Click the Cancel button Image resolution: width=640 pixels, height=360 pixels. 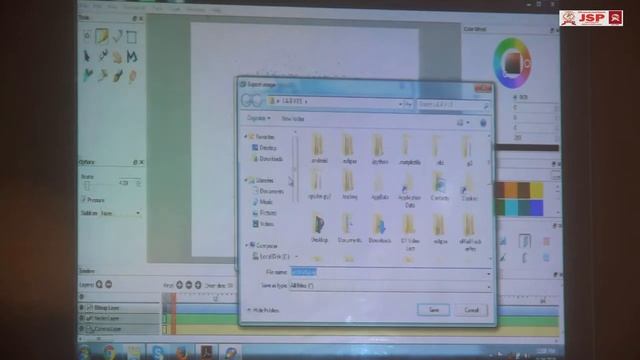tap(471, 310)
